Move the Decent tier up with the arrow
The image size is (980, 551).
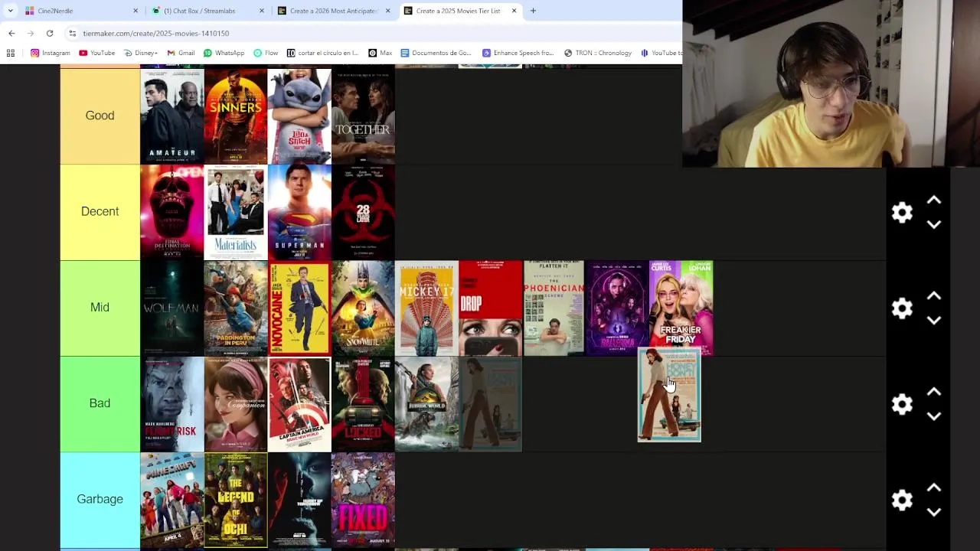point(934,201)
